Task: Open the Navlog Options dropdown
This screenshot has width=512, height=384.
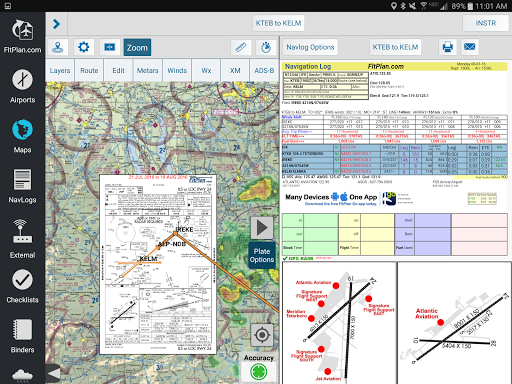Action: tap(310, 47)
